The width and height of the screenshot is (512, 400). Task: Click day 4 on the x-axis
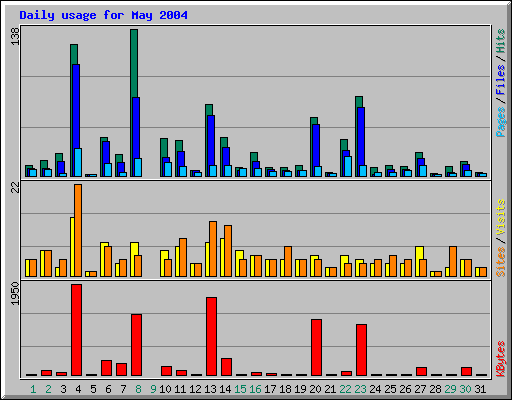(78, 389)
